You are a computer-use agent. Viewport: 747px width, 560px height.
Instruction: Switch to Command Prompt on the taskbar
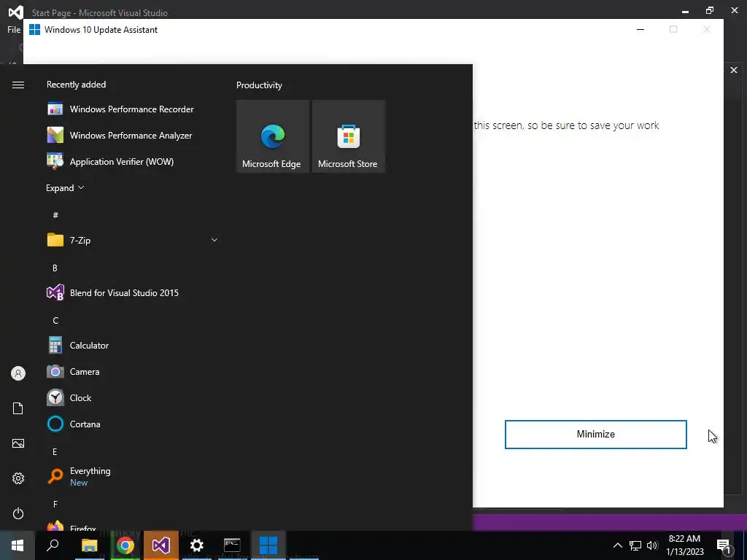point(232,545)
